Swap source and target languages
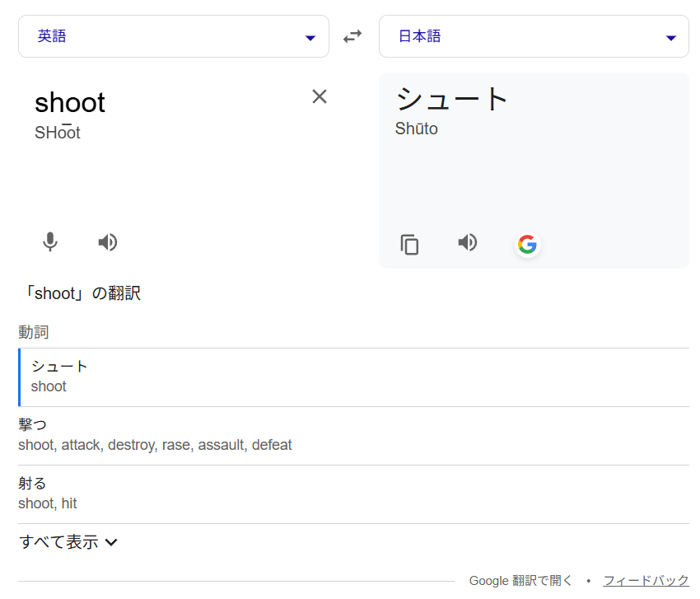This screenshot has width=700, height=599. point(352,36)
